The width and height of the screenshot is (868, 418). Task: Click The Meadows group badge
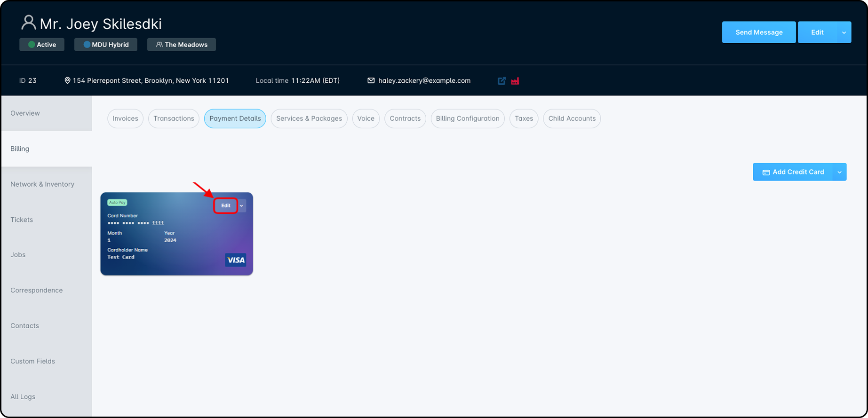[182, 45]
